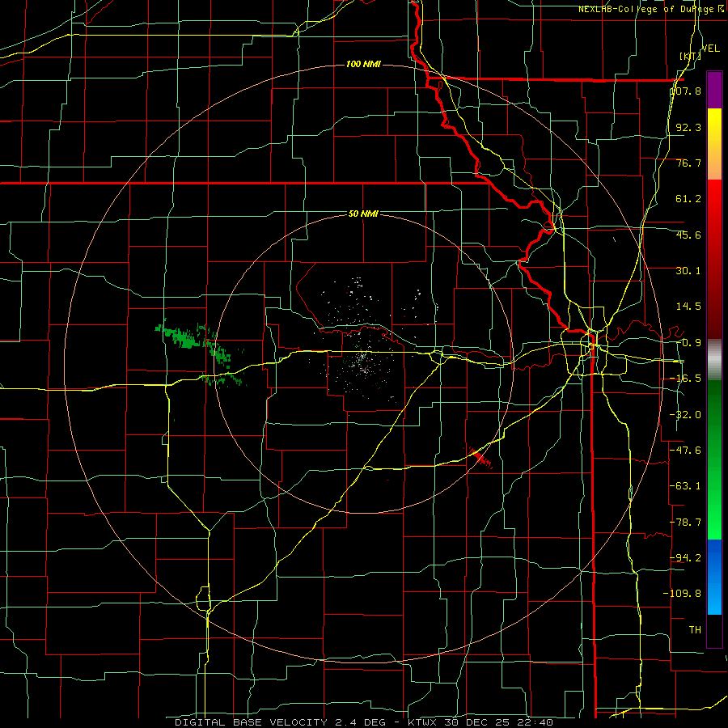
Task: Select the 92.3 value on velocity scale
Action: (x=688, y=127)
